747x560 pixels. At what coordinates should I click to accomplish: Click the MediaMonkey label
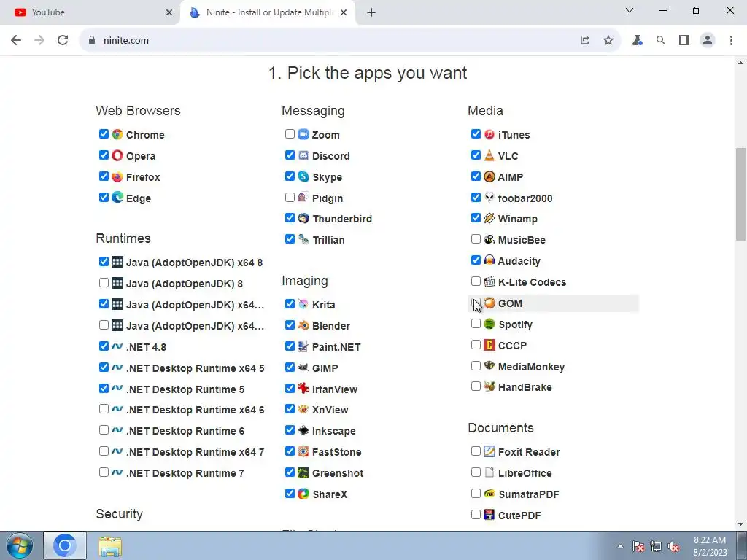[531, 367]
